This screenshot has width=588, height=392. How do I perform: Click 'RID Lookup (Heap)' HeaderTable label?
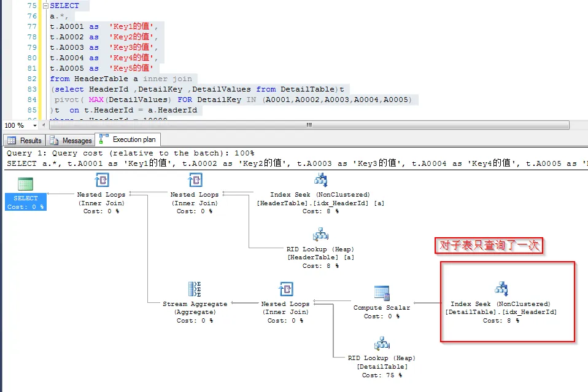[320, 249]
